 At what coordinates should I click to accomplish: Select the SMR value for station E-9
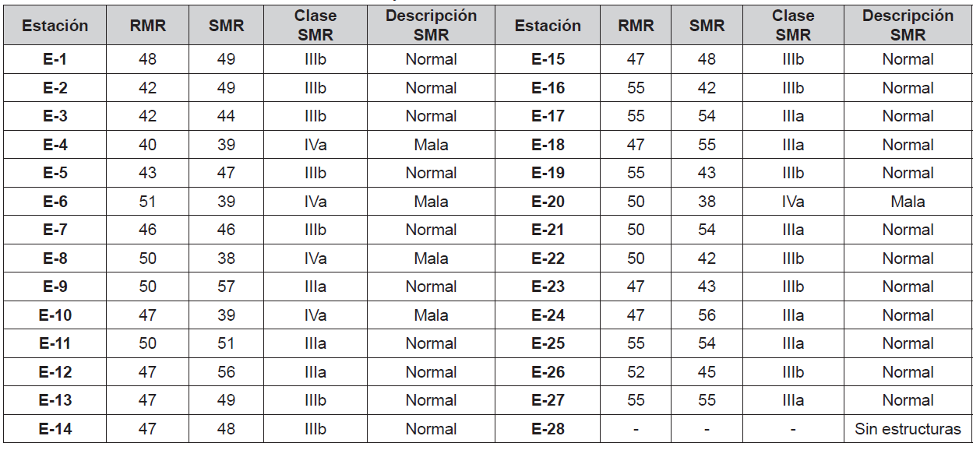[x=226, y=287]
